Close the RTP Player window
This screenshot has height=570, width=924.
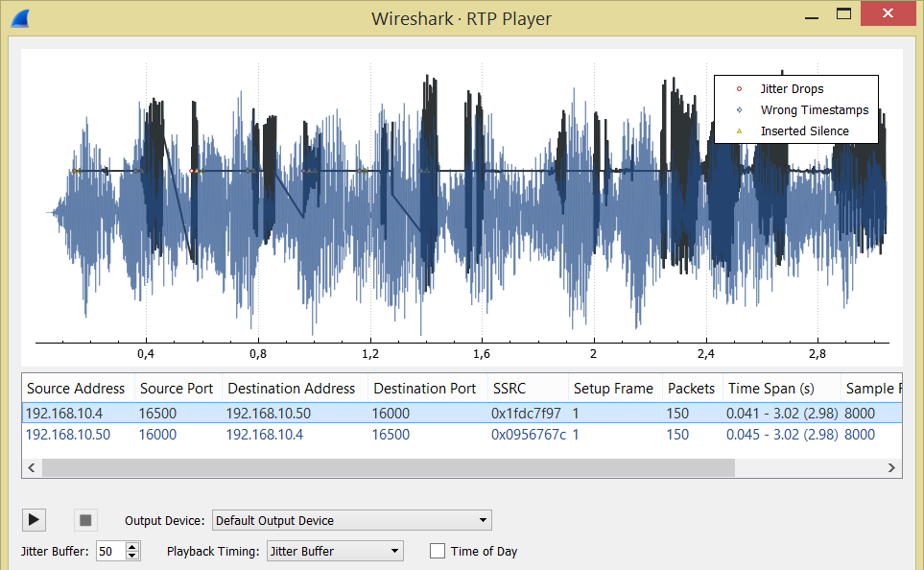[888, 13]
